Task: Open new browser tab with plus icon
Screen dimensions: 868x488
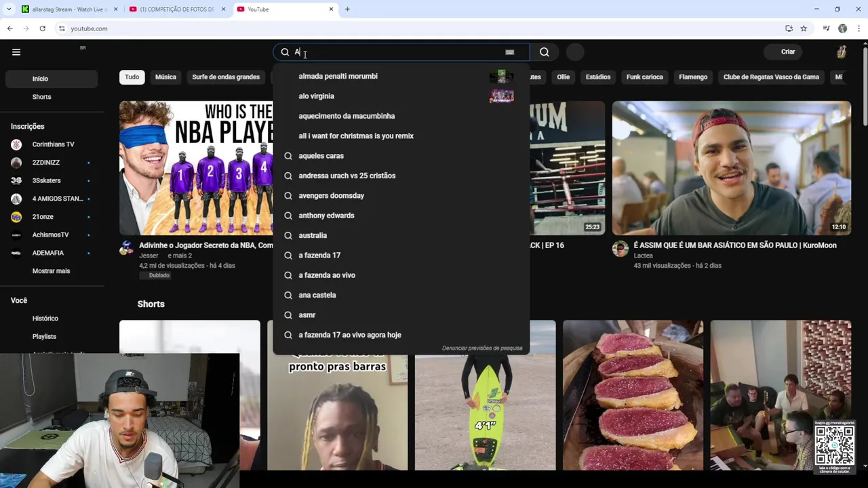Action: pyautogui.click(x=347, y=9)
